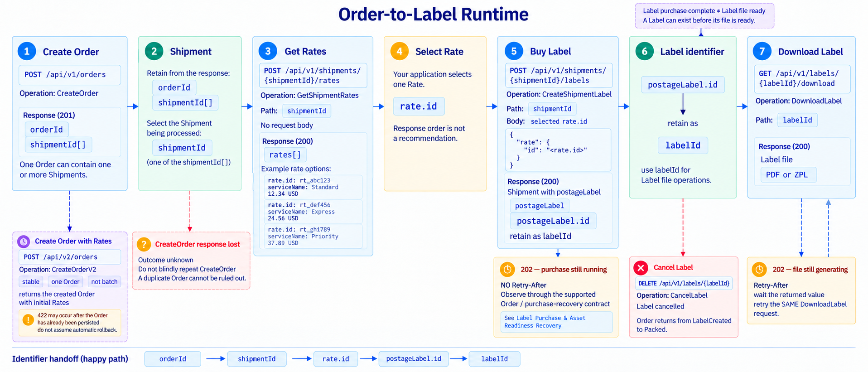Click the labelId chip beside Path in Download Label
Image resolution: width=868 pixels, height=372 pixels.
click(x=797, y=120)
